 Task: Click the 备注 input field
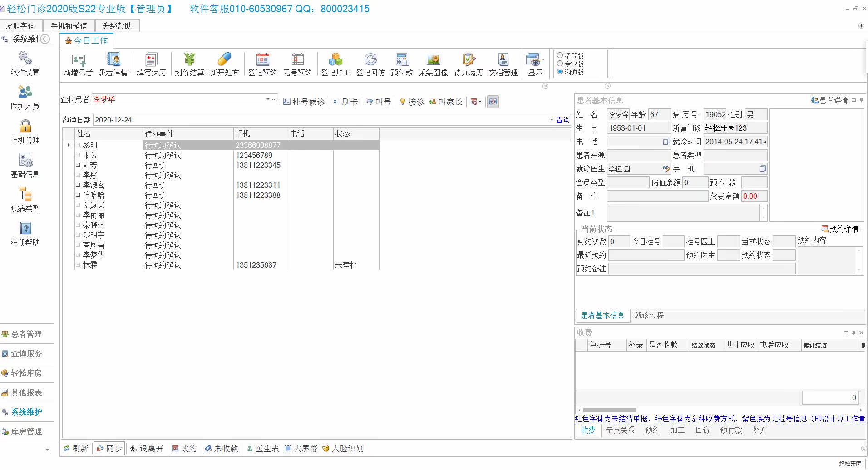coord(657,196)
